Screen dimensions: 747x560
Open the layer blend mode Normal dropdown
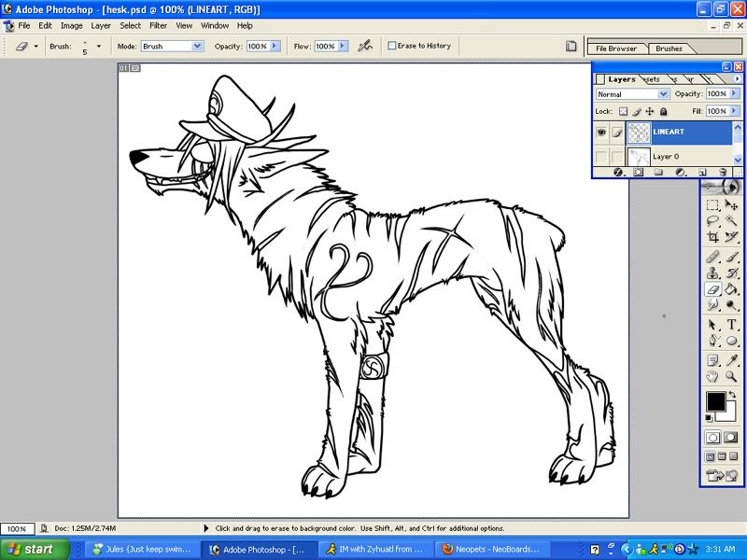664,94
